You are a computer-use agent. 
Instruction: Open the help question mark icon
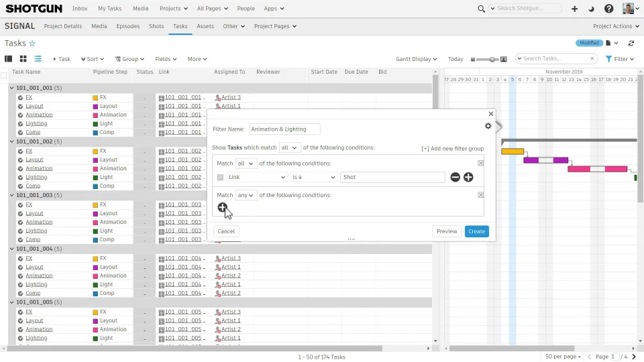click(608, 9)
